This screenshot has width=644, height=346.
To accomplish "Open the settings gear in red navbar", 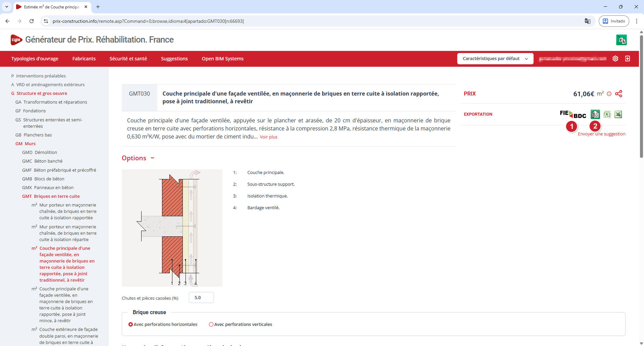I will click(x=615, y=59).
